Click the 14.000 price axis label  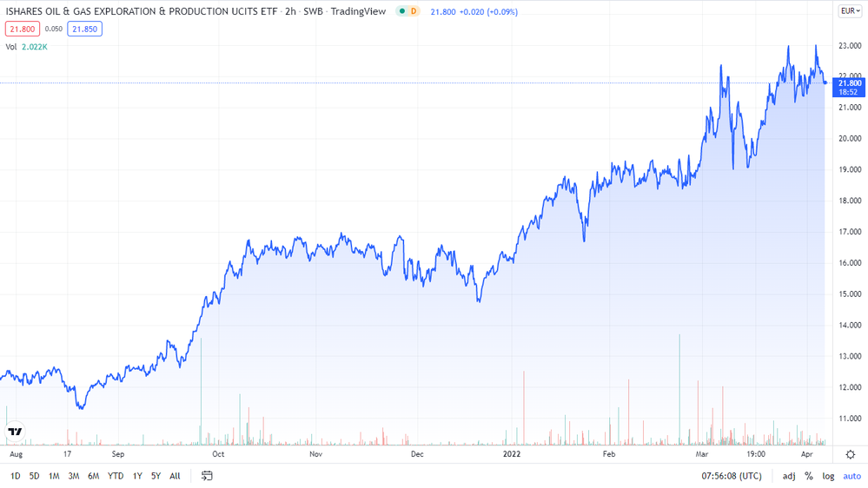tap(850, 326)
